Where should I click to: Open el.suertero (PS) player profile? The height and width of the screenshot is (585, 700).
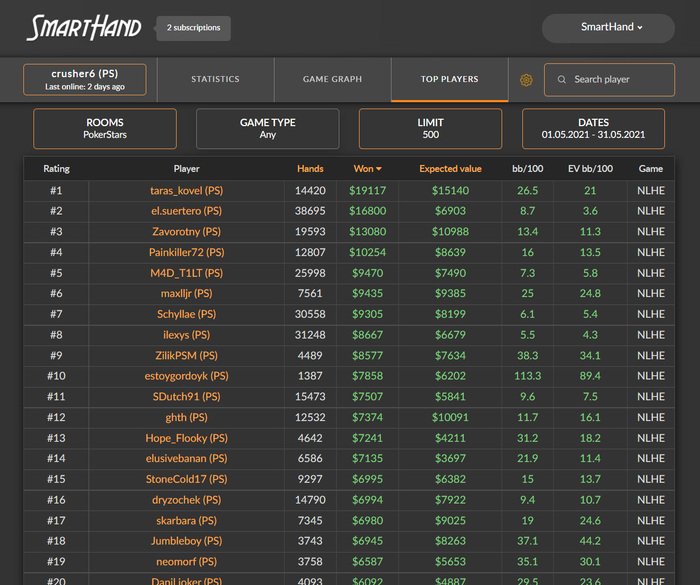click(186, 211)
